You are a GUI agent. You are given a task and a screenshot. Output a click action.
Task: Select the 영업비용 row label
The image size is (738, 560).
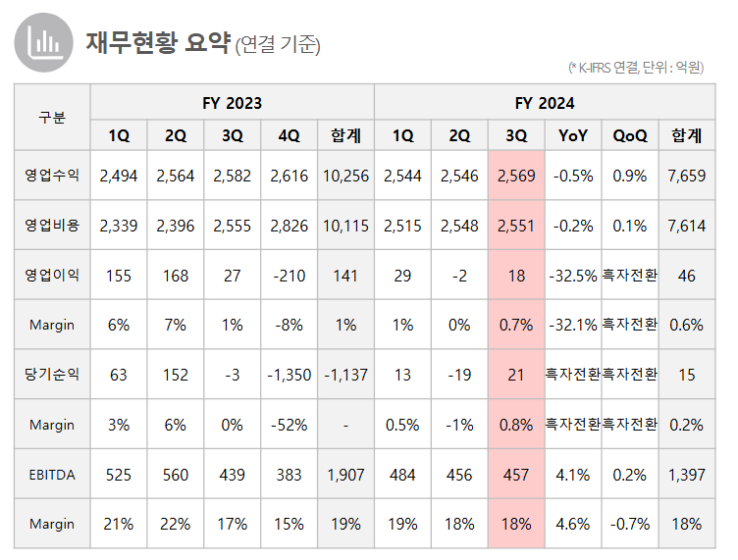pos(52,226)
